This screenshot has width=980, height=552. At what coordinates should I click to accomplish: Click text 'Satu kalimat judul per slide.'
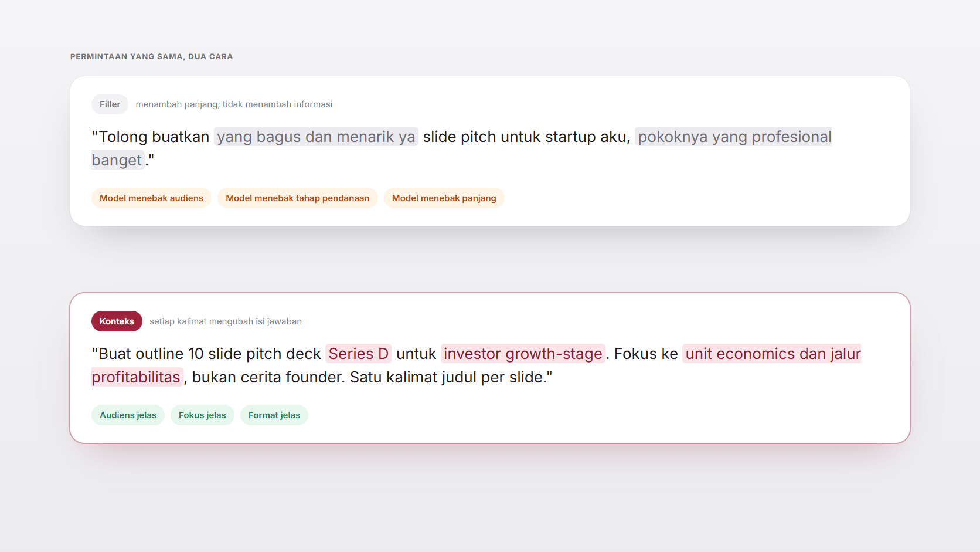(448, 377)
